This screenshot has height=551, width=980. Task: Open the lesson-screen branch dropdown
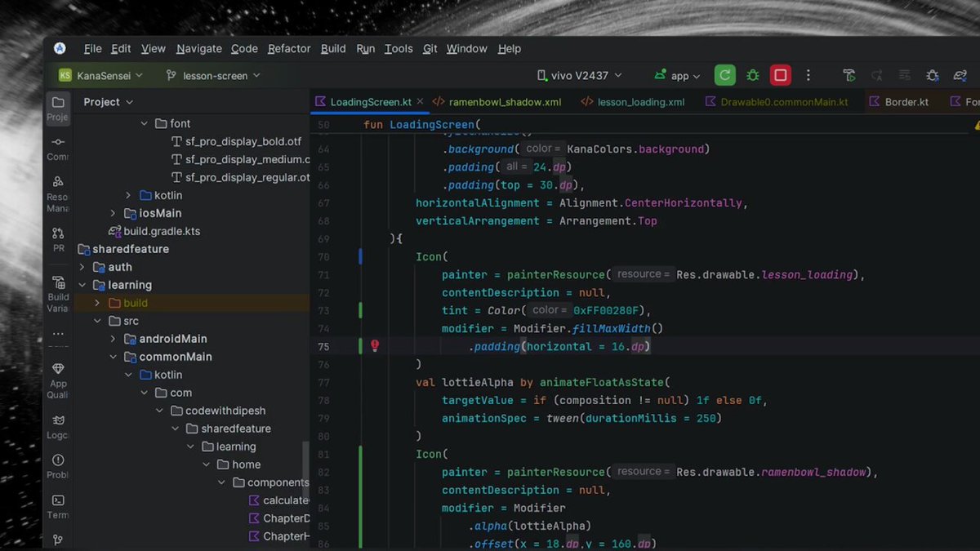coord(213,75)
